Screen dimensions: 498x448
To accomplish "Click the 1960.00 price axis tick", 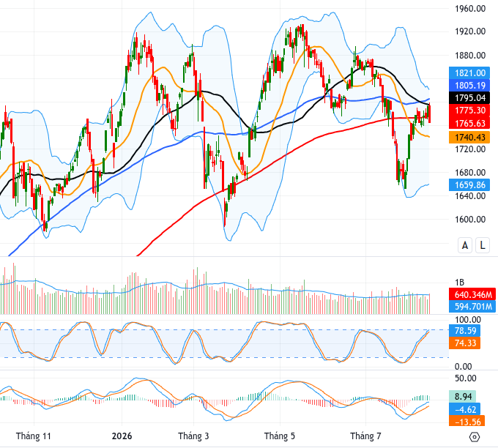I will click(x=470, y=8).
